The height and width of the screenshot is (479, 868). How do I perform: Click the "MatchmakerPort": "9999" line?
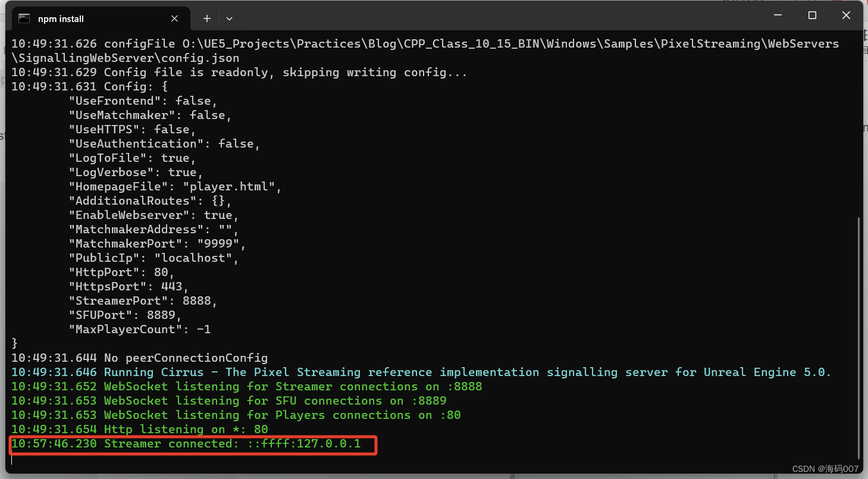click(157, 243)
